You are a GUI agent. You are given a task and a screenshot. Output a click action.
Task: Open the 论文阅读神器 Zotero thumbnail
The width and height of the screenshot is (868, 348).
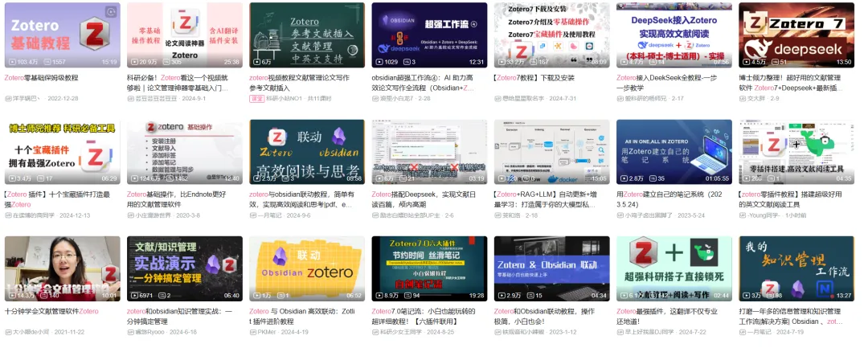[185, 35]
